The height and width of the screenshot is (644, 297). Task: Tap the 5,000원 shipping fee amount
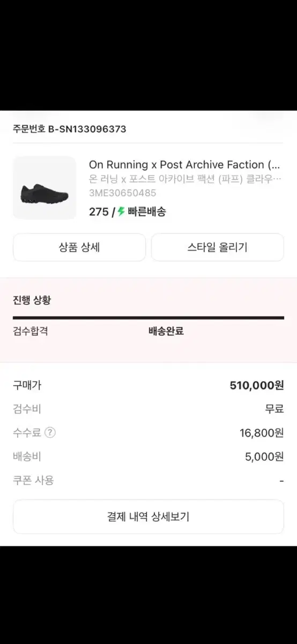[x=264, y=457]
